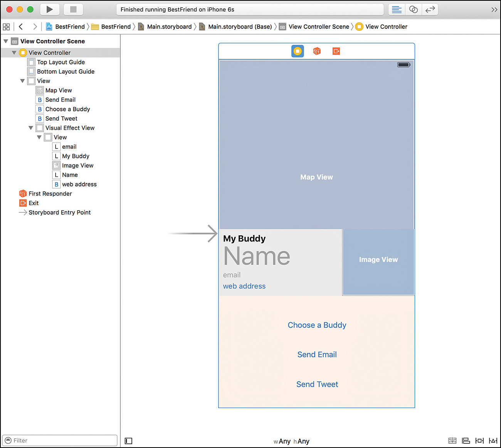Show the Standard editor
The image size is (501, 448).
click(397, 9)
